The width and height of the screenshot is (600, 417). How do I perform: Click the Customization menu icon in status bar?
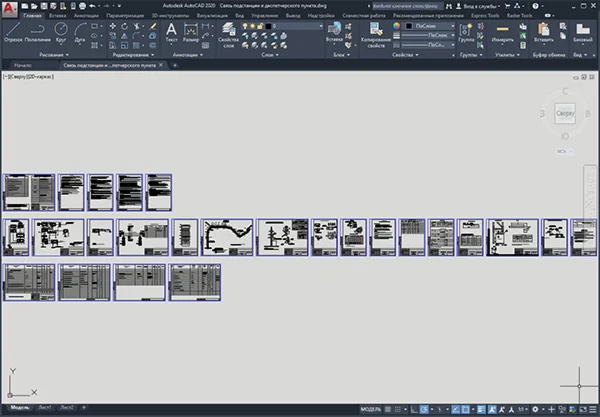(x=593, y=409)
